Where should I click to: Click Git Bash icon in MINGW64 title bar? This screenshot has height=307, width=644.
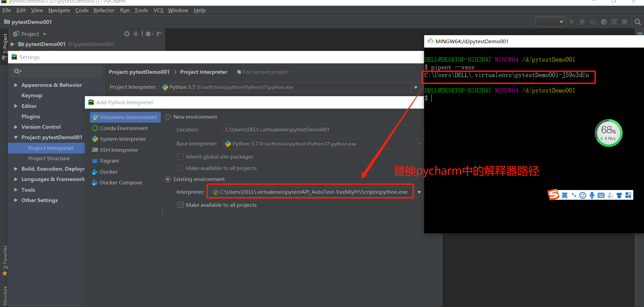point(430,41)
